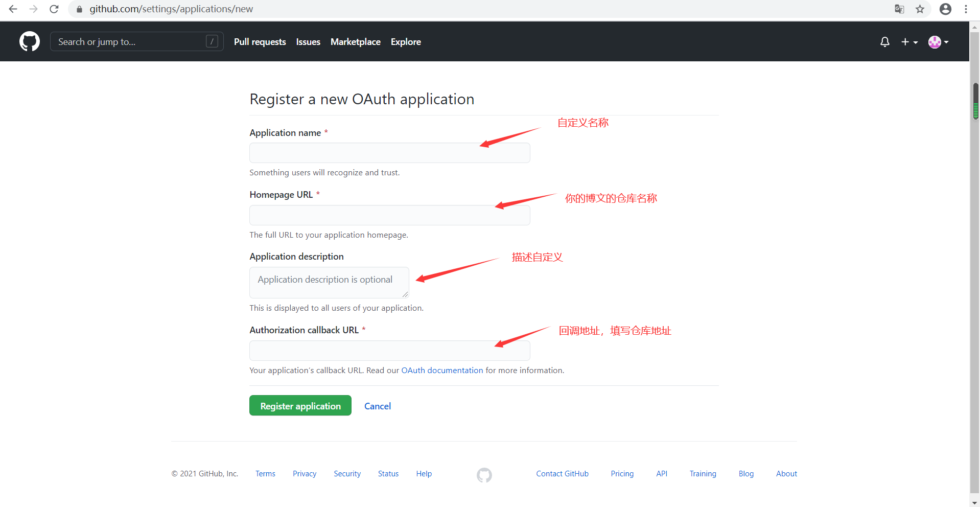Open the Privacy footer link
Viewport: 980px width, 507px height.
click(x=305, y=474)
